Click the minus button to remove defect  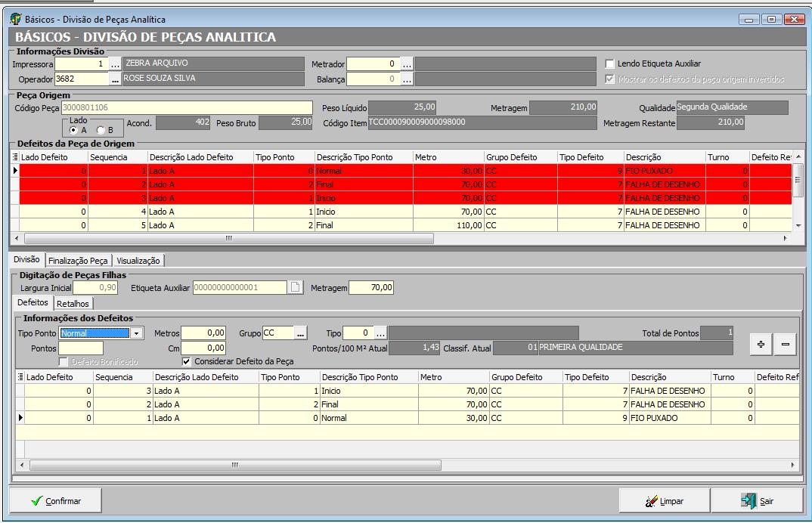click(785, 344)
